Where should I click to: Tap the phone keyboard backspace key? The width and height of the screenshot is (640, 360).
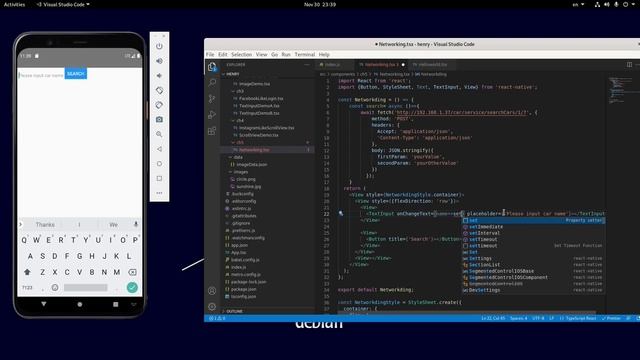point(132,272)
